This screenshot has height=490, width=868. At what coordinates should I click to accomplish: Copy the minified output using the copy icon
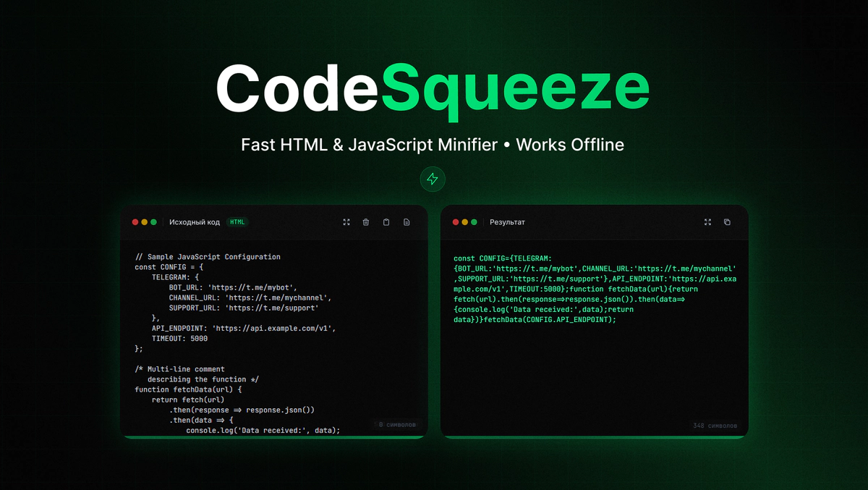(x=727, y=222)
